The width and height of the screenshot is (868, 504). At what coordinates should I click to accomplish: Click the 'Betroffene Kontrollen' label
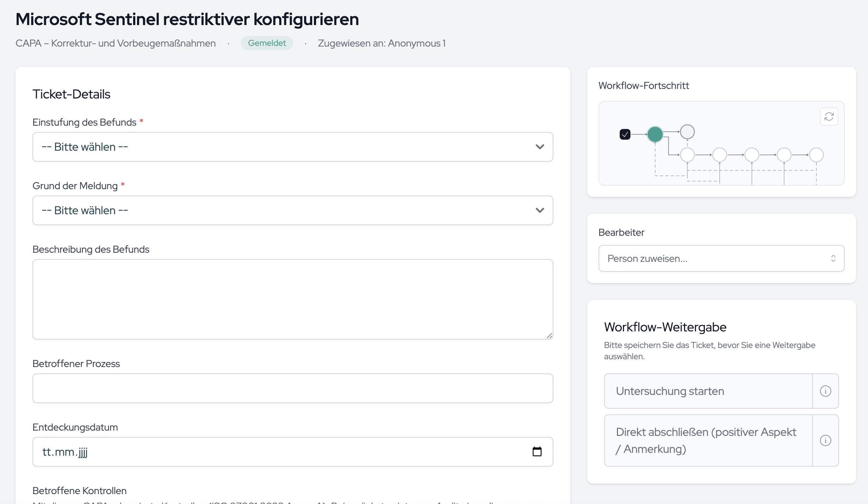[79, 491]
